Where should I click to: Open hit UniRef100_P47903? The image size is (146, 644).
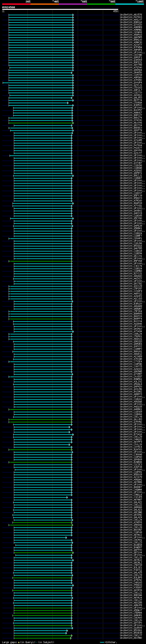tap(131, 17)
